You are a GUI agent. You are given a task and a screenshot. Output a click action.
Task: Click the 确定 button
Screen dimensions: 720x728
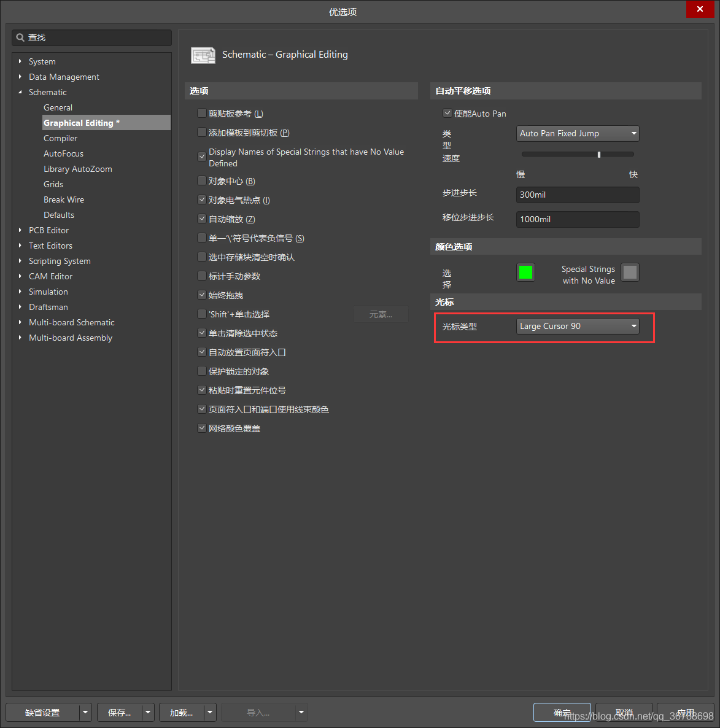coord(562,713)
